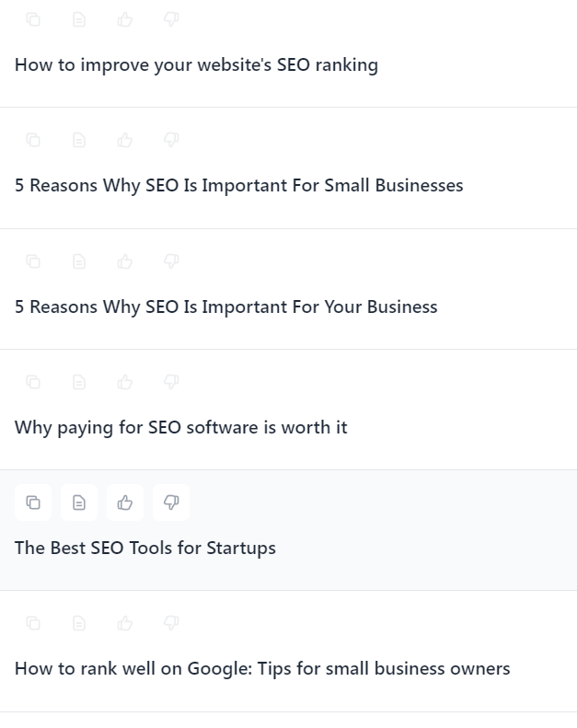Thumbs down "The Best SEO Tools for Startups"
577x728 pixels.
point(171,503)
